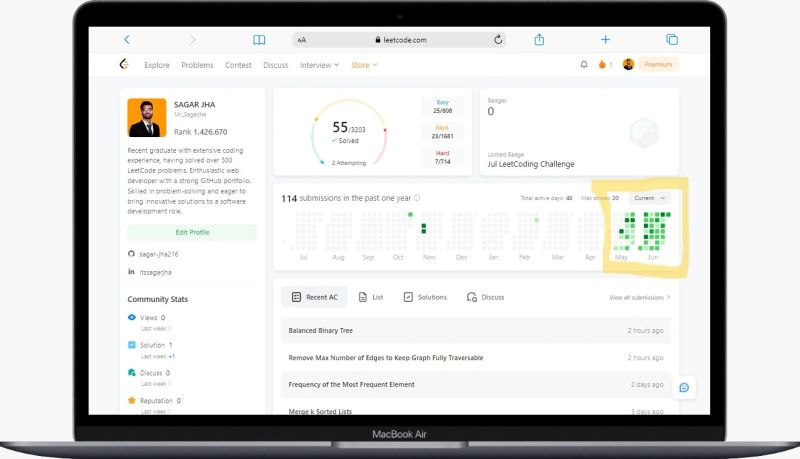Add a new Safari tab
Viewport: 800px width, 459px height.
pos(605,39)
